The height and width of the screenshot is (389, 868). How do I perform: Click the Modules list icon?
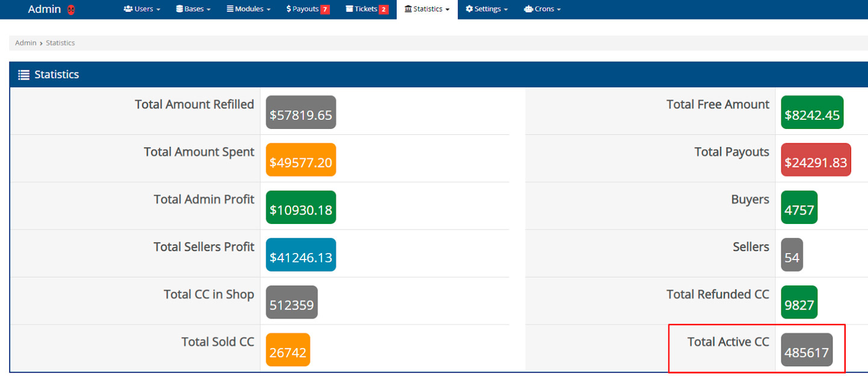pos(230,9)
